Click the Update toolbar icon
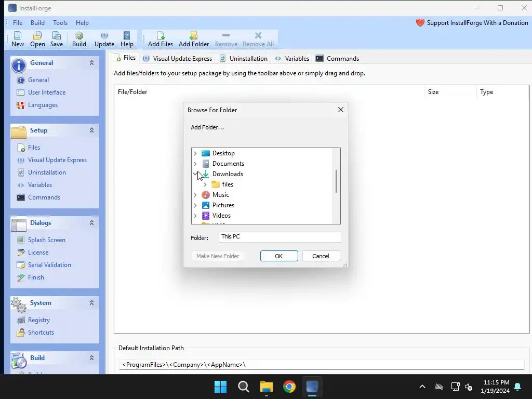This screenshot has width=532, height=399. tap(104, 39)
